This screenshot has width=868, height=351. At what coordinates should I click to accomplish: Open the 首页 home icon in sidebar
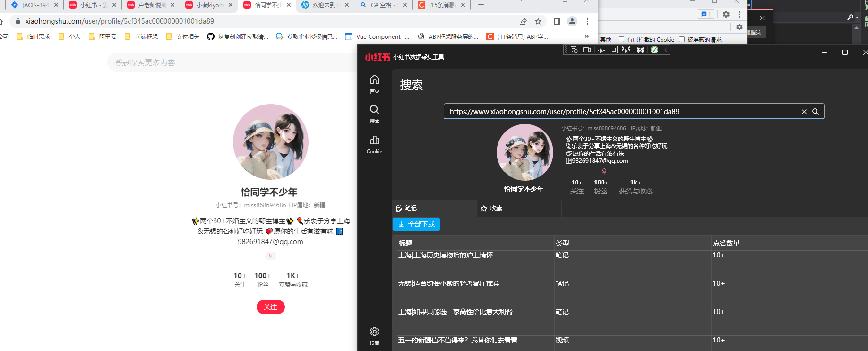tap(375, 84)
